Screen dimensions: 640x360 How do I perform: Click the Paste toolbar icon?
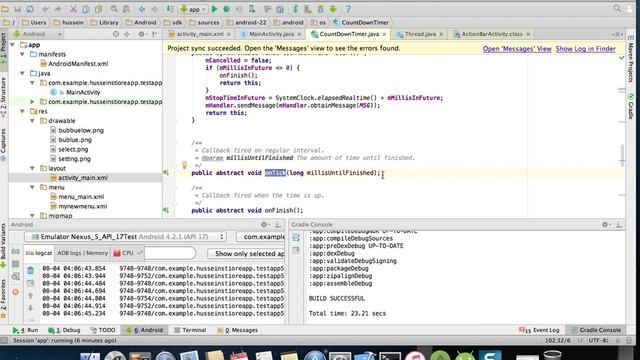[98, 9]
